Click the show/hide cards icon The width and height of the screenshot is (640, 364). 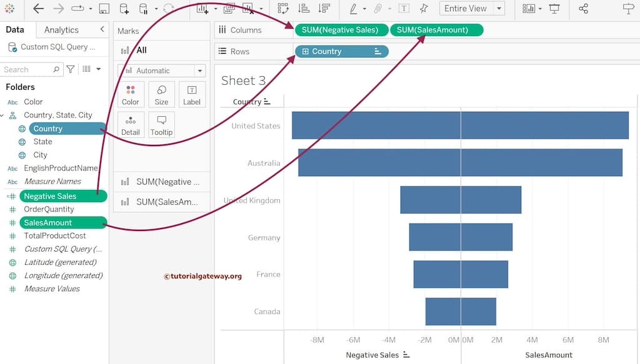click(529, 9)
